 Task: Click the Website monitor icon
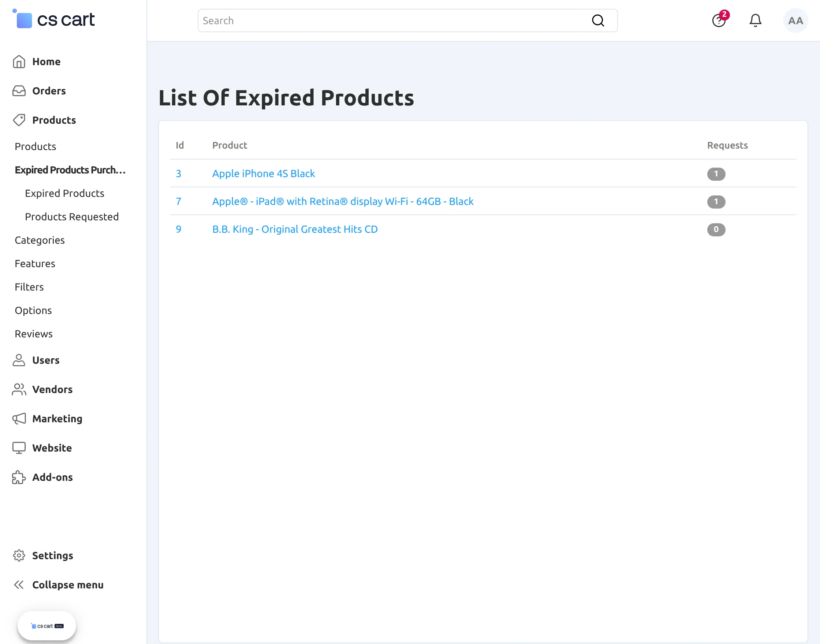point(19,448)
